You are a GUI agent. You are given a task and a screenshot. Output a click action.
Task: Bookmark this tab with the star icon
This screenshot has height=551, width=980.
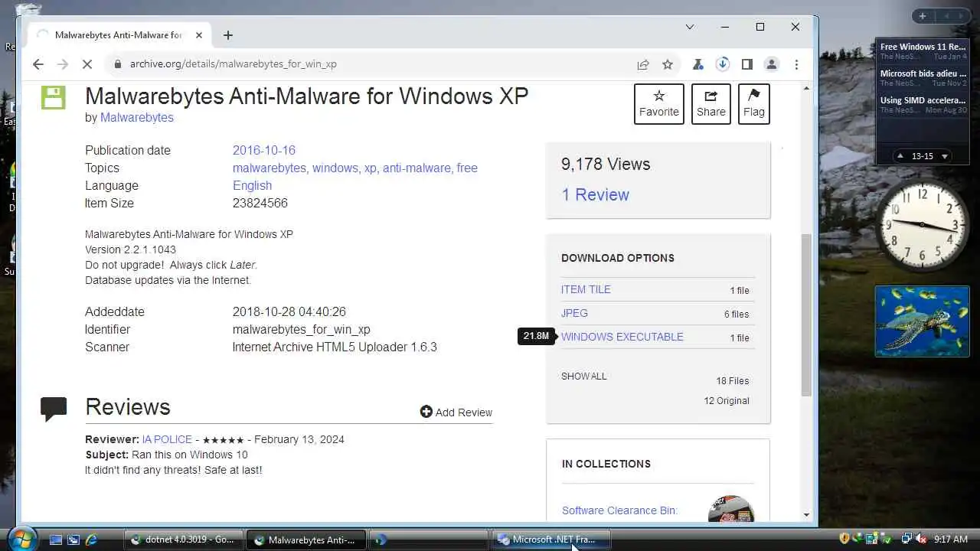(x=668, y=64)
